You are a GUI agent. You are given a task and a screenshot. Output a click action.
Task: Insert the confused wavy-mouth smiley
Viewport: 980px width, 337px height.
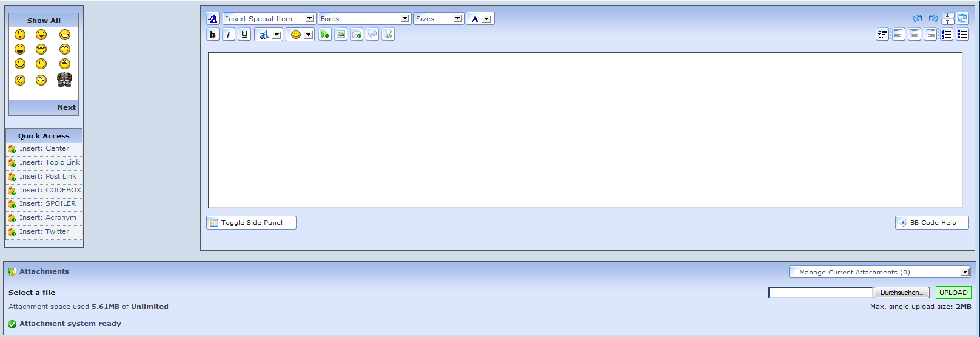tap(20, 80)
